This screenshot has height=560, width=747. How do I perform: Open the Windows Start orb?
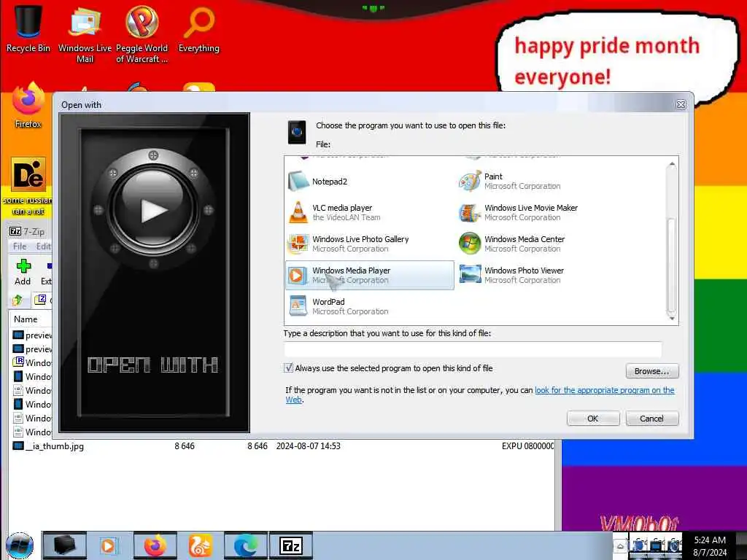tap(20, 545)
